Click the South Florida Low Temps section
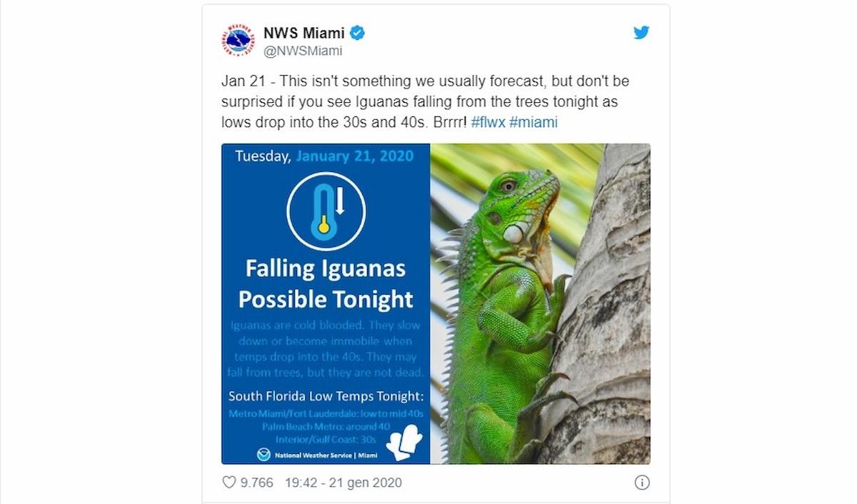Viewport: 857px width, 504px height. pos(325,400)
